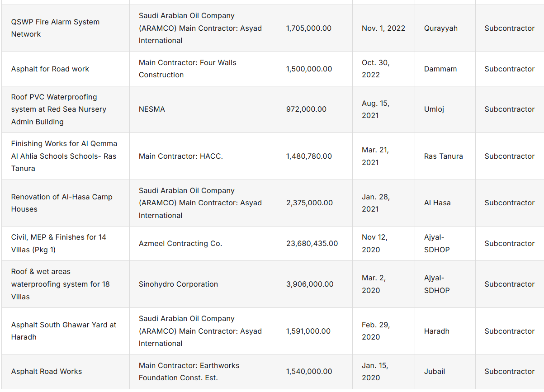The image size is (544, 392).
Task: Select the Asphalt South Ghawar Yard project cell
Action: 64,331
